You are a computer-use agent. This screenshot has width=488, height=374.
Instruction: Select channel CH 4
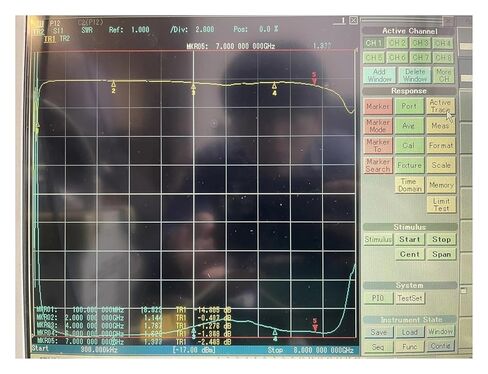tap(443, 43)
